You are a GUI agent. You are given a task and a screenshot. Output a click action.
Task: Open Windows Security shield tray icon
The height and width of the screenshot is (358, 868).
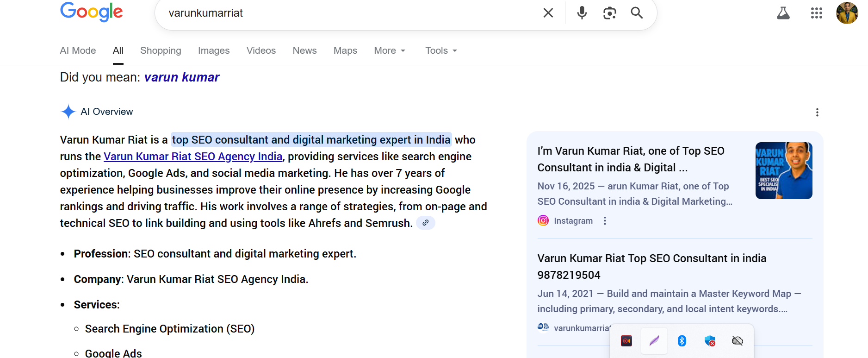point(710,341)
